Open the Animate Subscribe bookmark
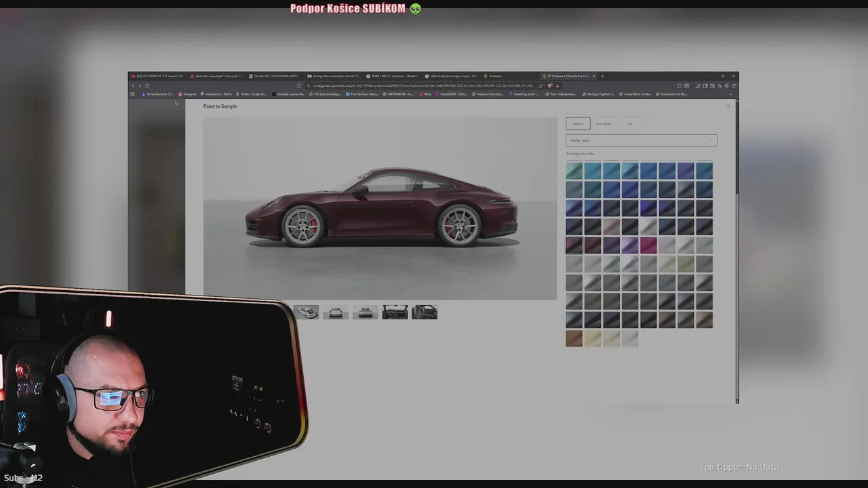Screen dimensions: 868x488 [x=488, y=94]
